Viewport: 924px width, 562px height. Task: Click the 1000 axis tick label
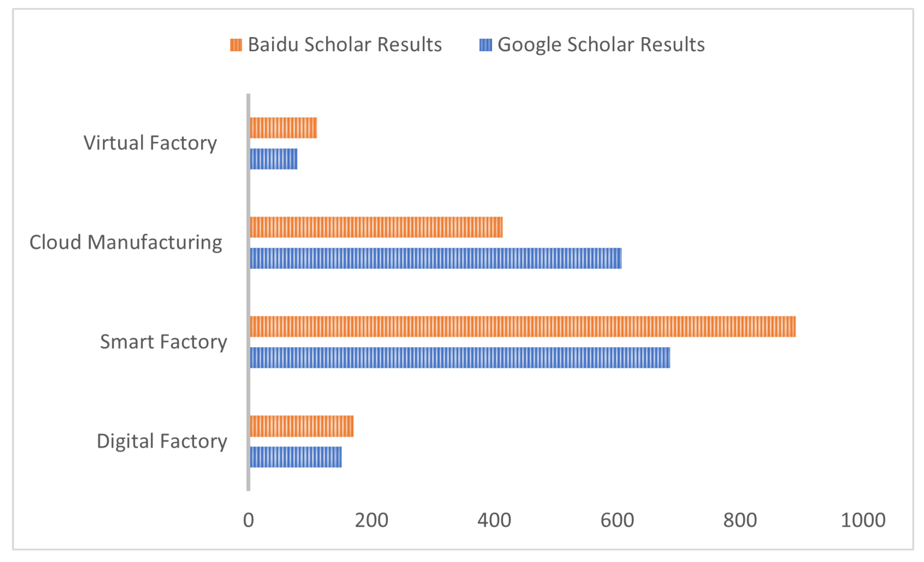(x=863, y=521)
